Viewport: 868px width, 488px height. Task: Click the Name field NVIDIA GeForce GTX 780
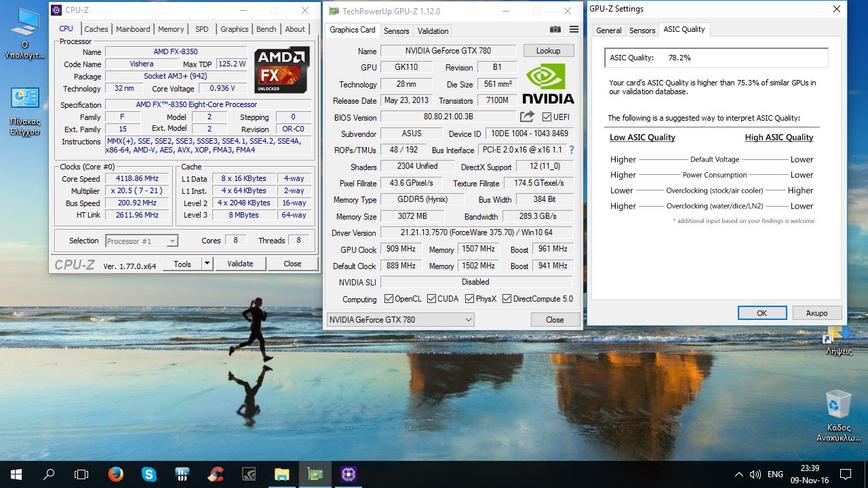pos(448,51)
